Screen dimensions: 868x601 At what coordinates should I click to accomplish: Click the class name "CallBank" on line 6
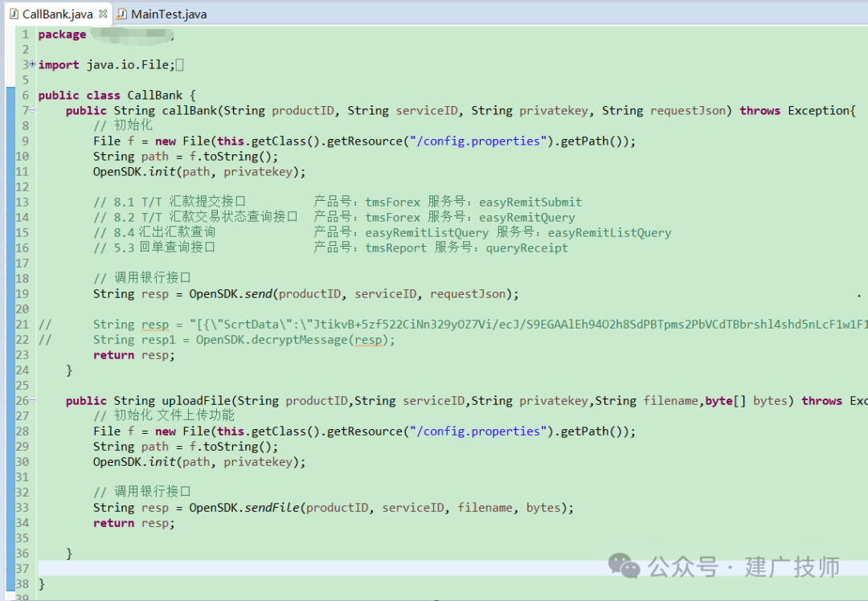point(154,95)
